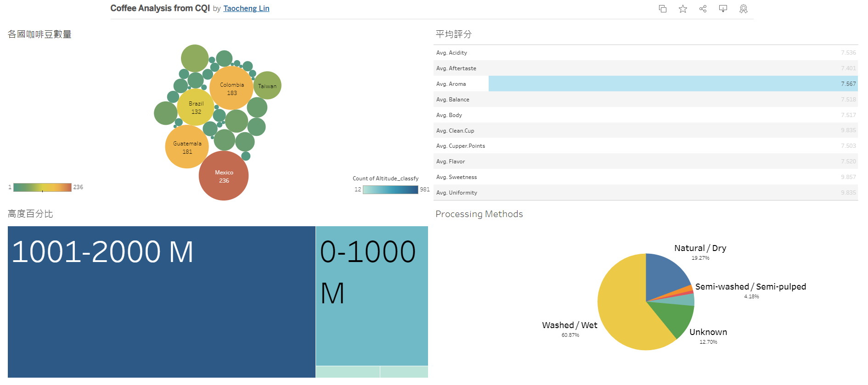The image size is (868, 385).
Task: Click the Semi-washed / Semi-pulped label
Action: tap(750, 287)
